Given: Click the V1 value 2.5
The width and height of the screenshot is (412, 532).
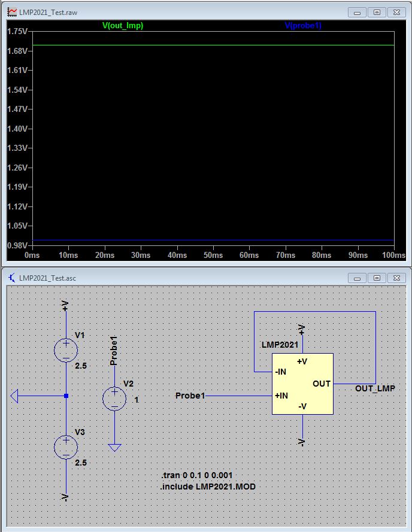Looking at the screenshot, I should tap(81, 366).
